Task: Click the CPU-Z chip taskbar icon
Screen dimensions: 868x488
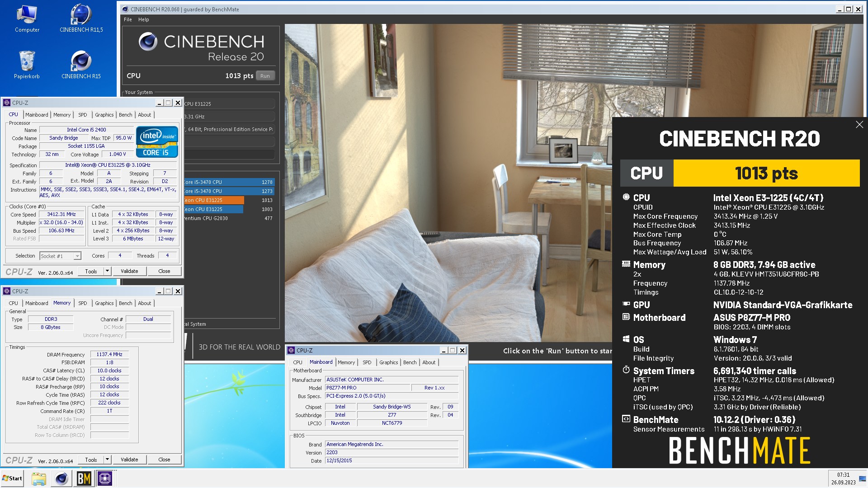Action: (105, 479)
